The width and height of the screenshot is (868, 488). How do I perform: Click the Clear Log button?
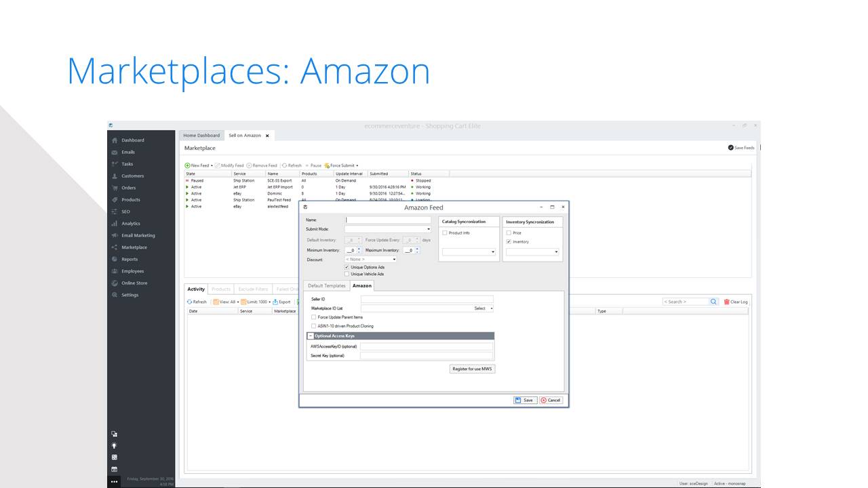click(x=736, y=302)
